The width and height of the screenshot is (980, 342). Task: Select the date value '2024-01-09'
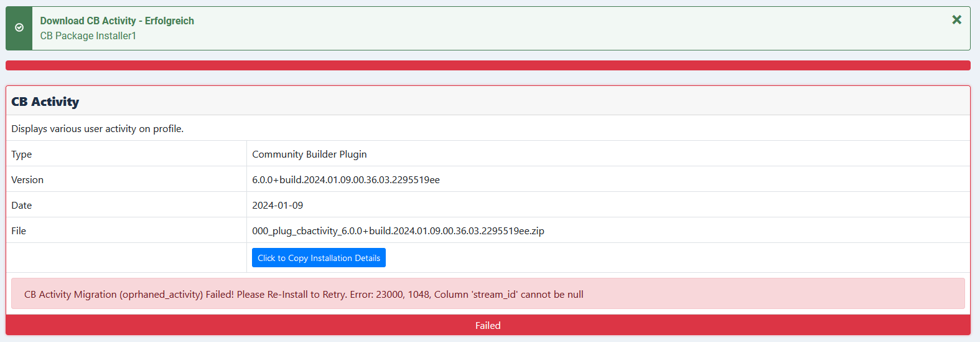coord(278,205)
